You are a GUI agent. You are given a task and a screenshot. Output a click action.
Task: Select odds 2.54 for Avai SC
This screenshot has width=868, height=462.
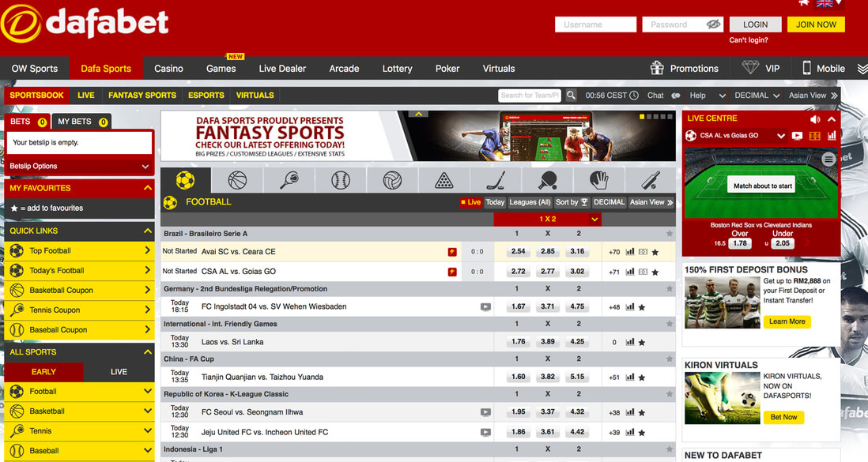518,251
